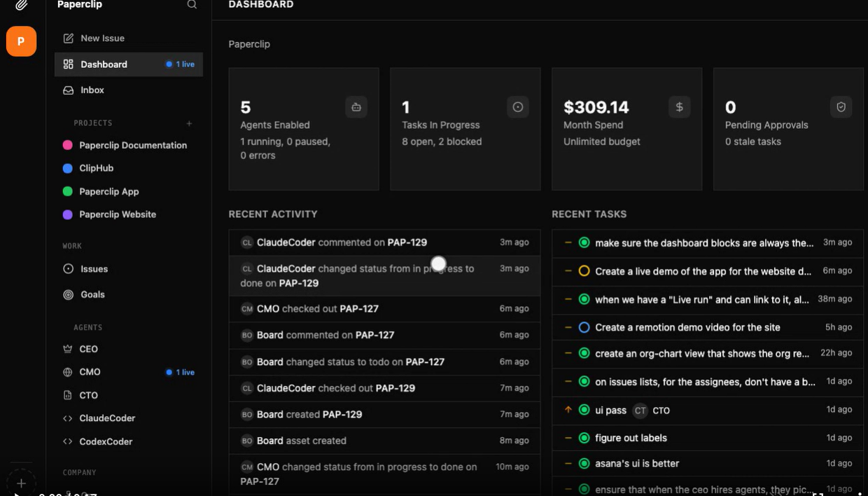Open the ClaudeCoder agent

coord(106,418)
